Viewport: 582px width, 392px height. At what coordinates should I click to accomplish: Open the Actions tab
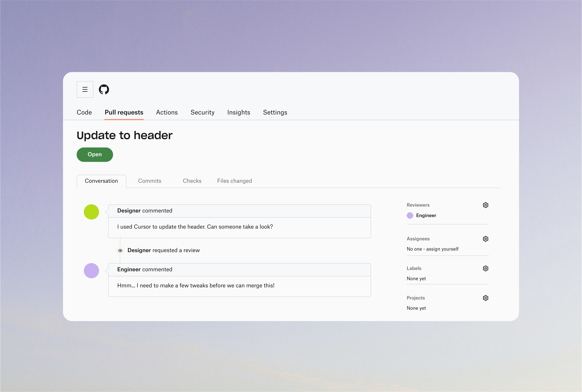[x=167, y=112]
